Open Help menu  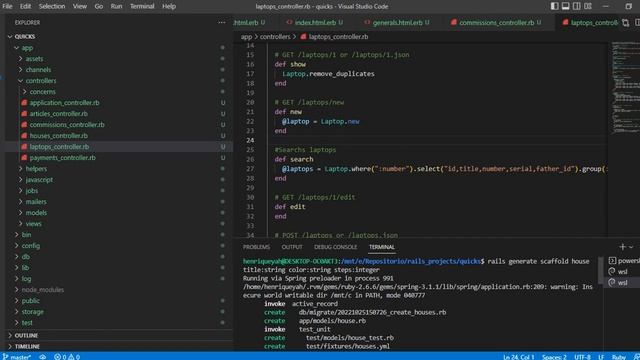point(169,6)
